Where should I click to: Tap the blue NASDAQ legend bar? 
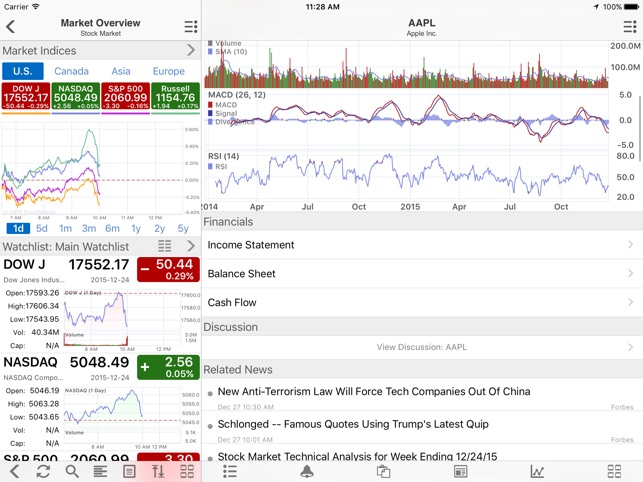(76, 113)
